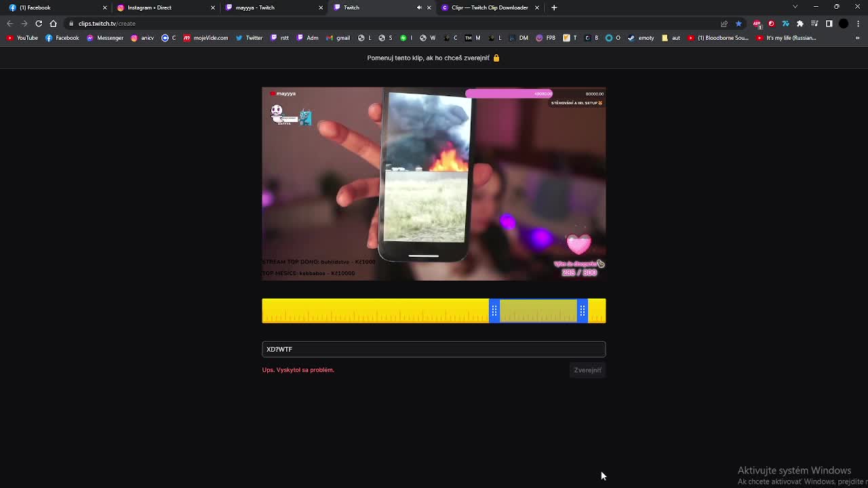Switch to Clipr Twitch Clip Downloader tab
Image resolution: width=868 pixels, height=488 pixels.
coord(489,7)
